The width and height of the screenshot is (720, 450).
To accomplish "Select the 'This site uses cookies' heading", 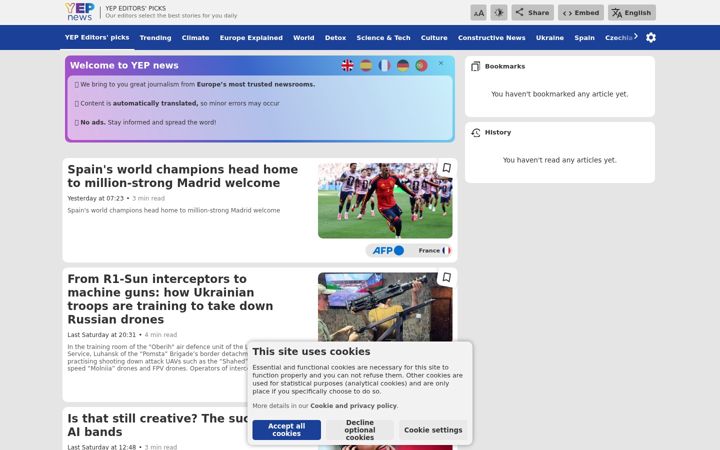I will pyautogui.click(x=311, y=352).
